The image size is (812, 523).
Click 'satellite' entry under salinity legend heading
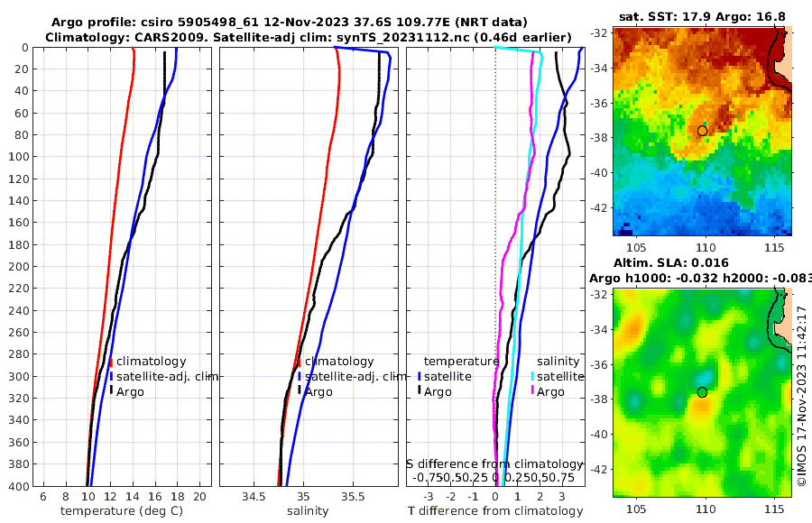point(560,376)
